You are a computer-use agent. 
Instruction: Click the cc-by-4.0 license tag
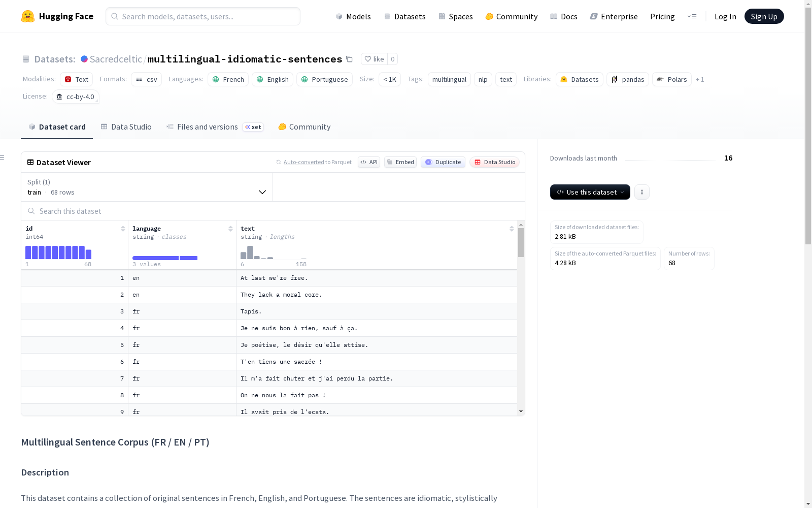(76, 97)
